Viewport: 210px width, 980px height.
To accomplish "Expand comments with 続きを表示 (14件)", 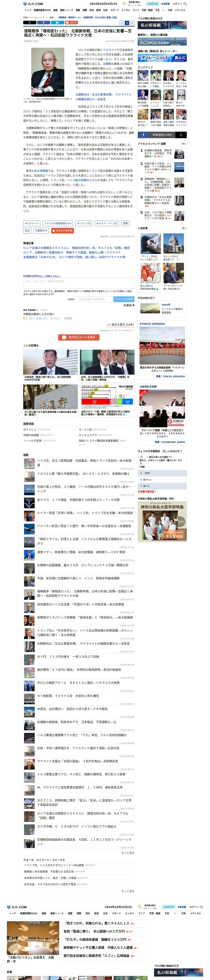I will tap(120, 325).
